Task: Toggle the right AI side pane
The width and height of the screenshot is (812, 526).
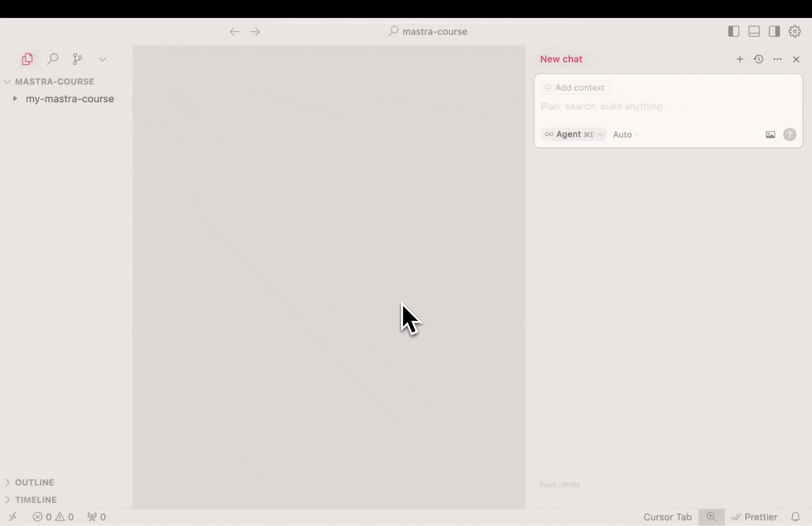Action: coord(774,31)
